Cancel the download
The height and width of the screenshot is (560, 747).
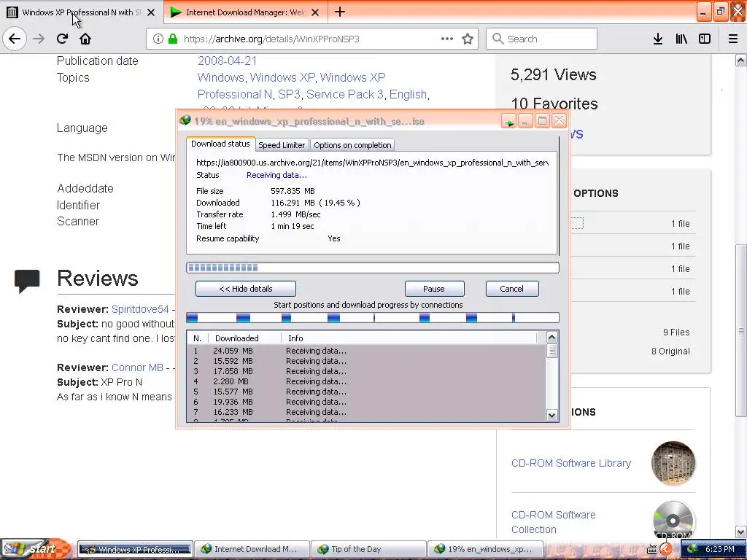point(511,289)
